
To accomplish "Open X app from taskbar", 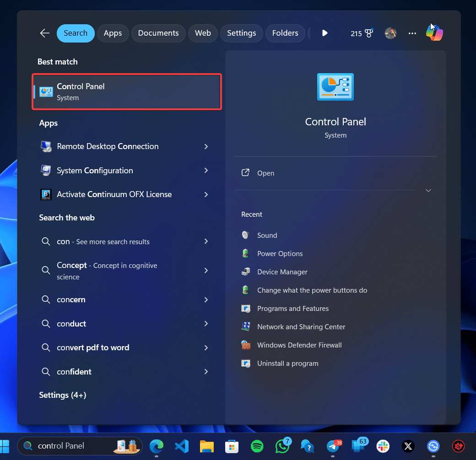I will 408,446.
